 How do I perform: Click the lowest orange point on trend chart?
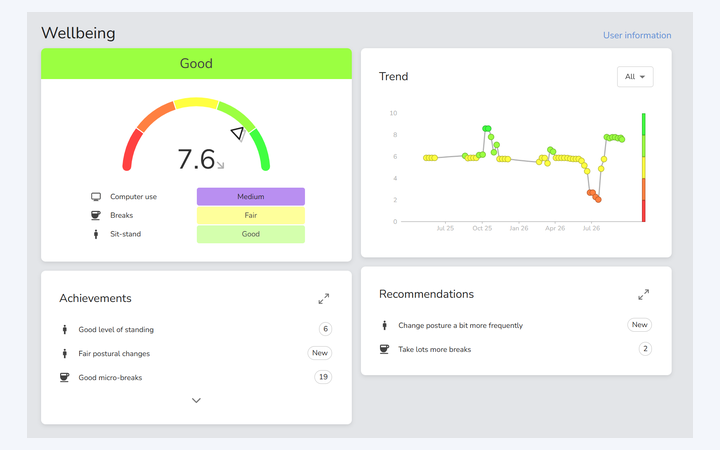tap(598, 199)
